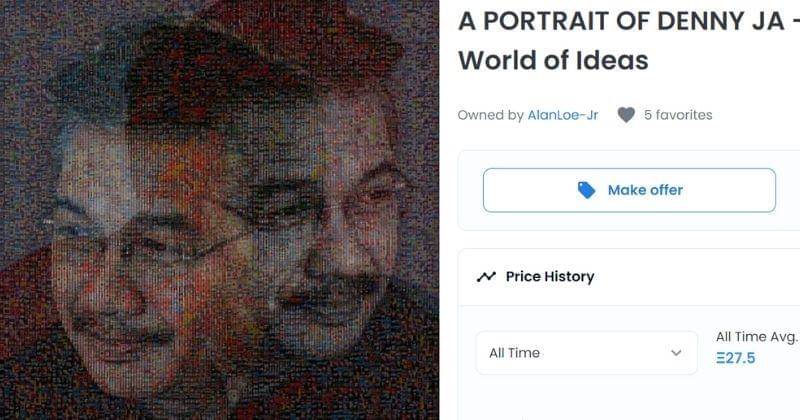Open the Denny JA portrait artwork
The image size is (800, 420).
pyautogui.click(x=219, y=210)
